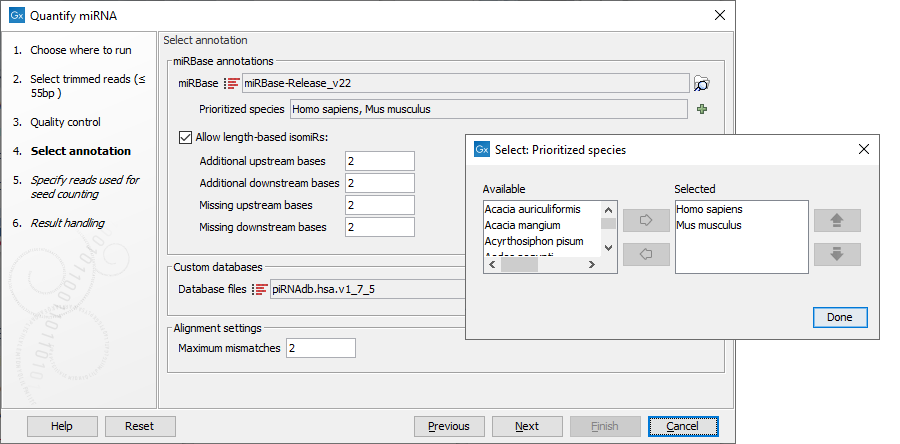900x444 pixels.
Task: Click the green plus icon for Prioritized species
Action: click(x=702, y=109)
